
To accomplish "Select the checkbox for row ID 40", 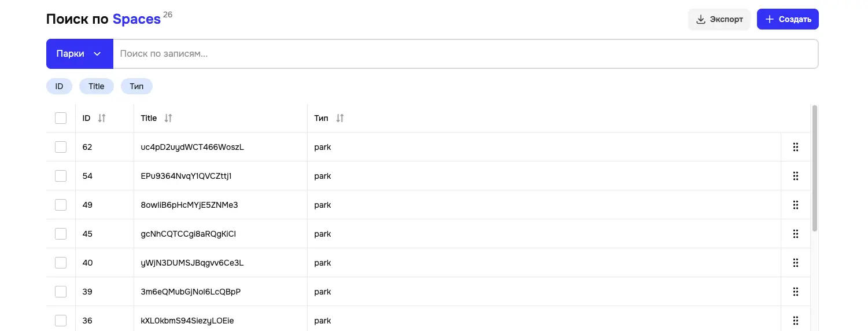I will (x=61, y=263).
